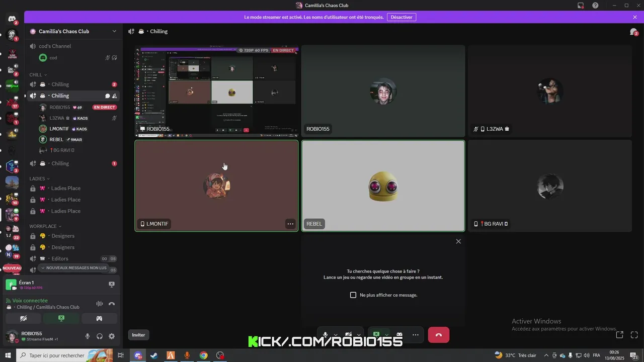Select LMONTIF in voice member list
Image resolution: width=644 pixels, height=362 pixels.
[78, 129]
